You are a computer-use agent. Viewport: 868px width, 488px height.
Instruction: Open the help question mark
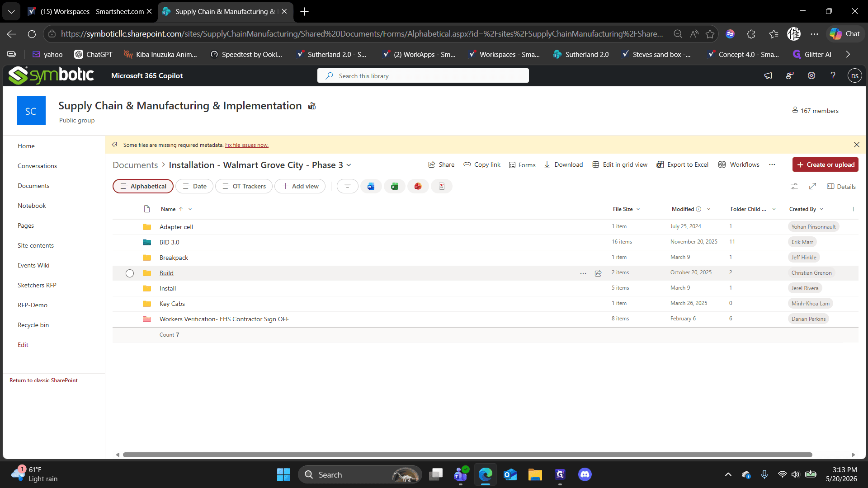click(833, 75)
